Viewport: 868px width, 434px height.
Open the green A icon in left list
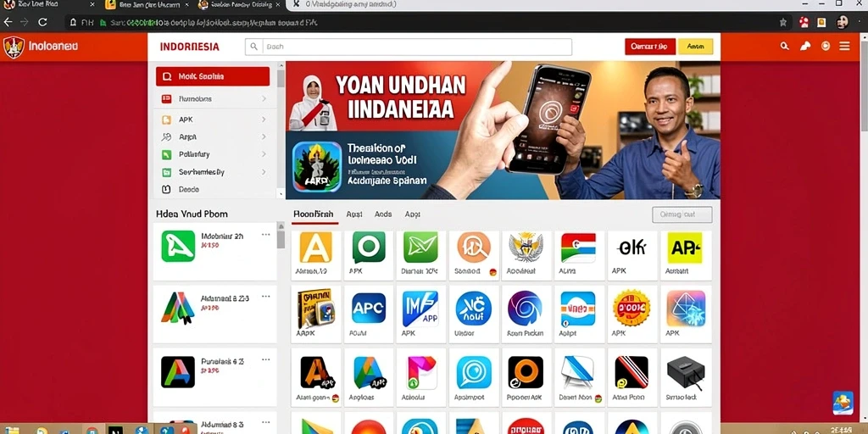(178, 247)
